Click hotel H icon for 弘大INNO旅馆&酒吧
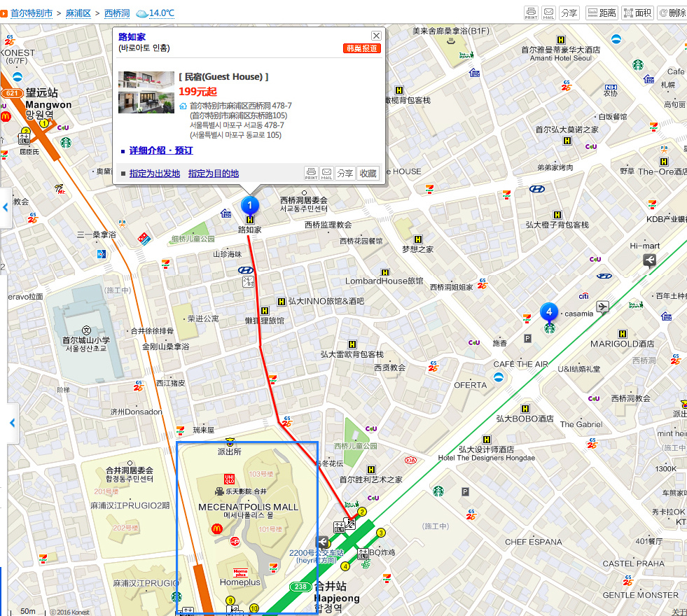The height and width of the screenshot is (616, 687). (x=282, y=301)
